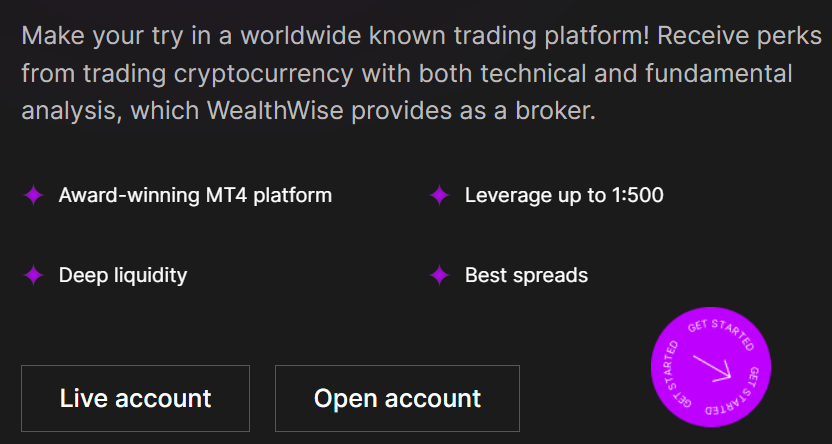Select the Best spreads label
This screenshot has width=832, height=444.
click(526, 275)
